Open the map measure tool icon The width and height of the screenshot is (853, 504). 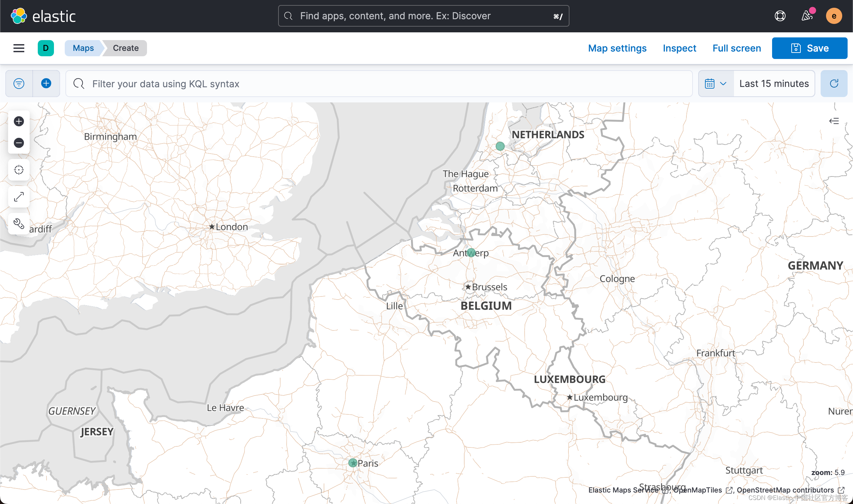19,197
